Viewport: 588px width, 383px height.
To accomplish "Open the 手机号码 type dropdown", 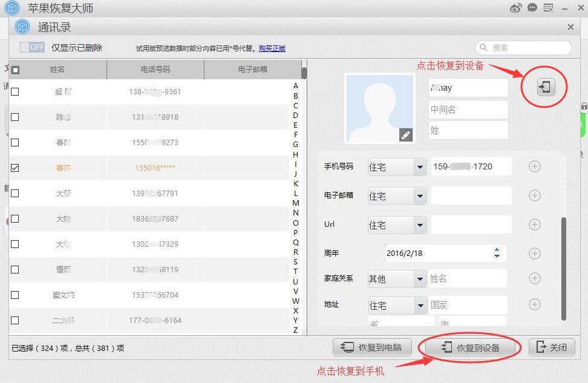I will point(420,167).
